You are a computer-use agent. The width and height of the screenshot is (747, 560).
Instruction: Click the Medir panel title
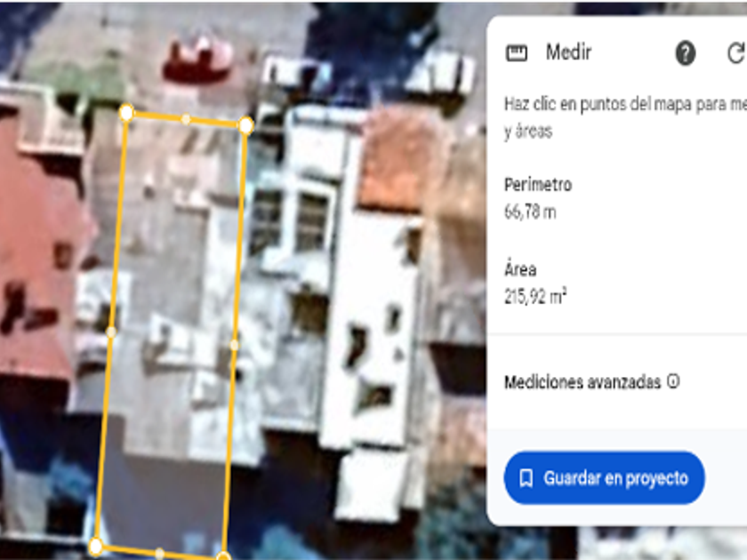coord(568,52)
